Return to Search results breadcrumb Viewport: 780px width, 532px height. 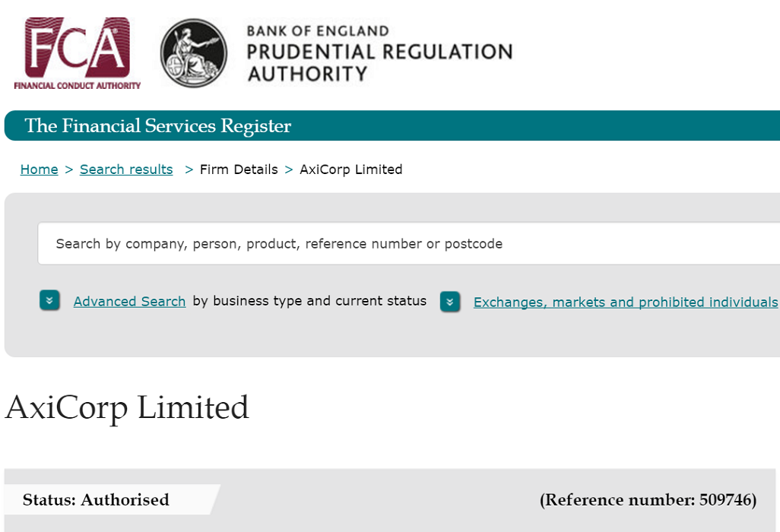pos(126,169)
